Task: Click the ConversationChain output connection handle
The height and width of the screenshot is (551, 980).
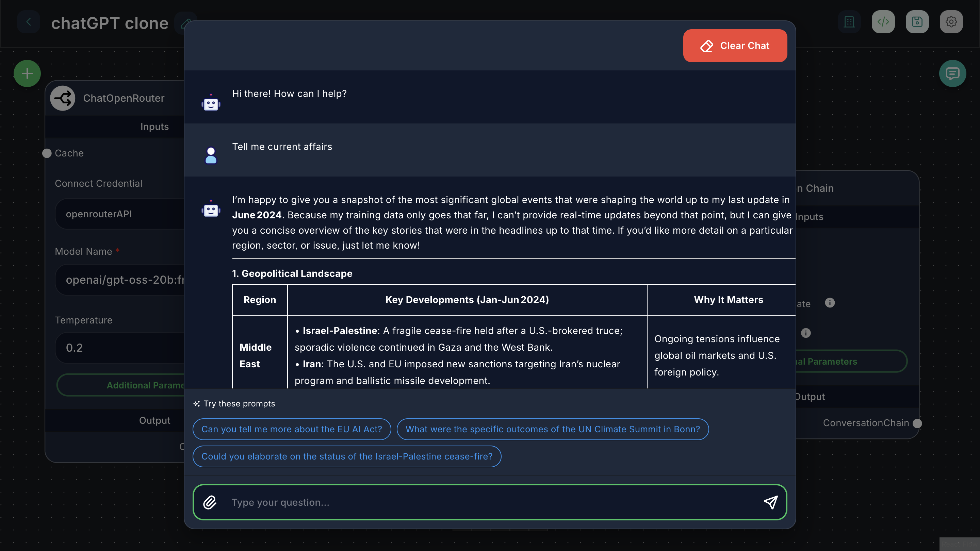Action: (917, 423)
